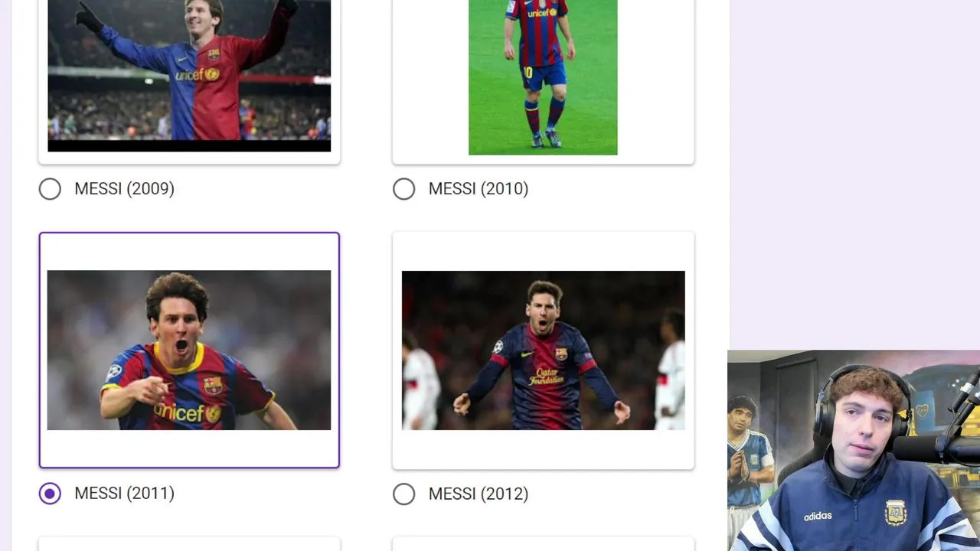Click the AFA crest on the streamer's jacket
The width and height of the screenshot is (980, 551).
tap(895, 511)
